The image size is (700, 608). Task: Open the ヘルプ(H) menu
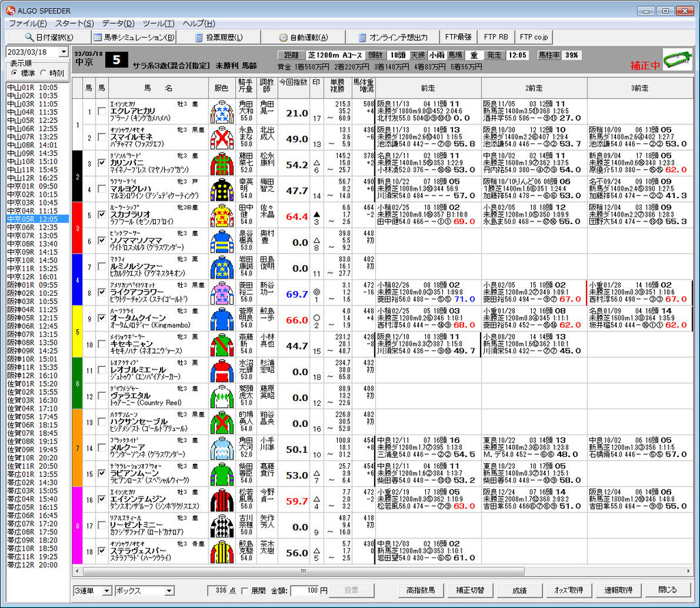click(199, 24)
